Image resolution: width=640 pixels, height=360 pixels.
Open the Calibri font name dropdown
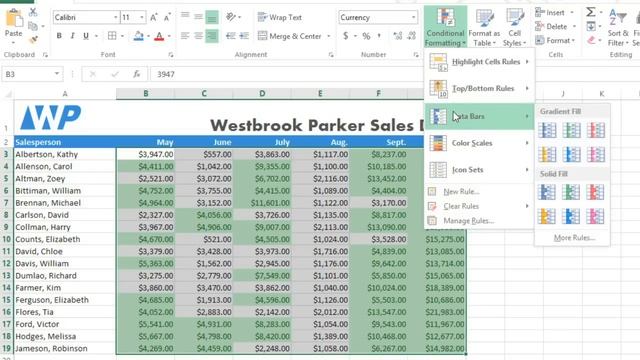(116, 18)
